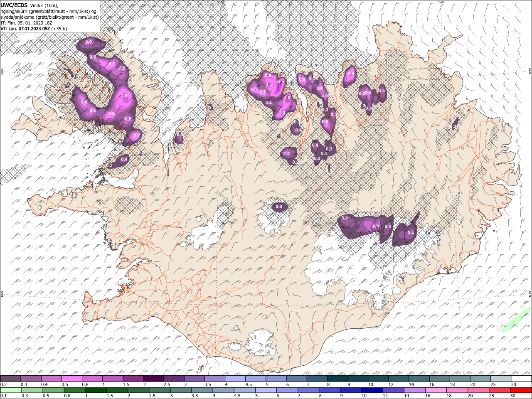Click the grey-blue swatch labeled 3.5 in rain scale
The image size is (532, 399).
pos(202,390)
